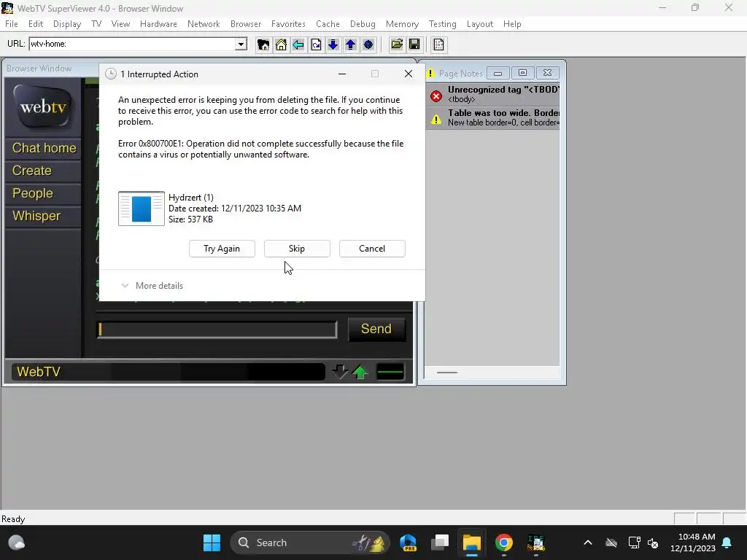The image size is (747, 560).
Task: Click the HTML source page icon
Action: click(438, 44)
